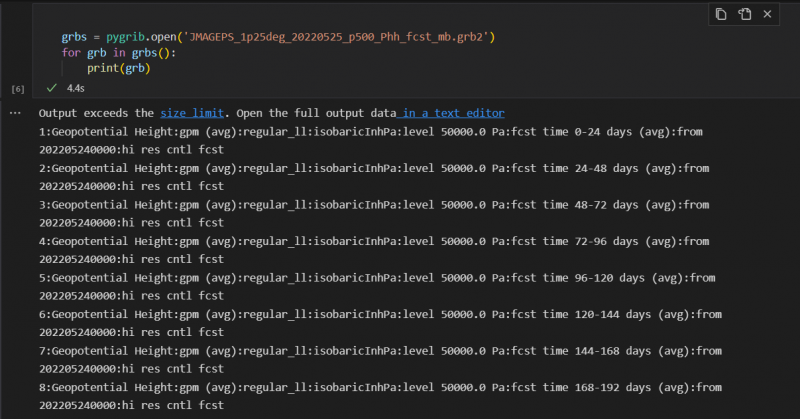The image size is (800, 419).
Task: Click the execution count [6] label
Action: 17,89
